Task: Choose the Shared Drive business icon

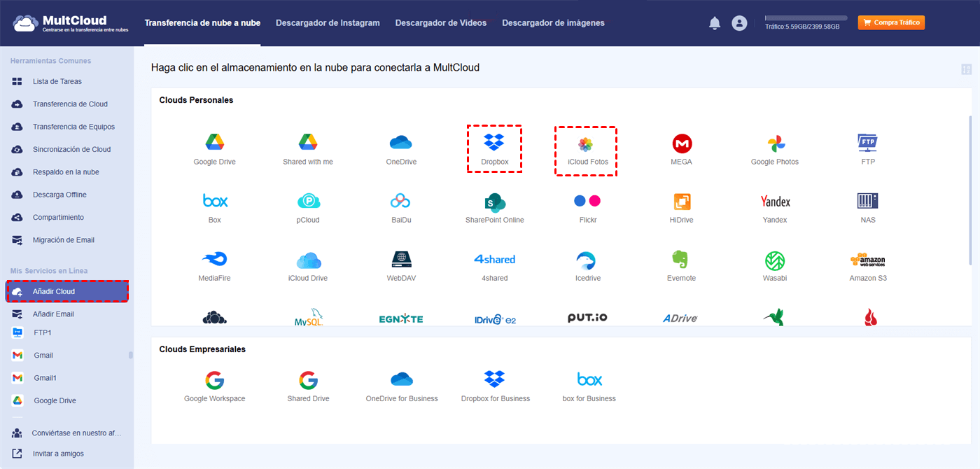Action: point(308,380)
